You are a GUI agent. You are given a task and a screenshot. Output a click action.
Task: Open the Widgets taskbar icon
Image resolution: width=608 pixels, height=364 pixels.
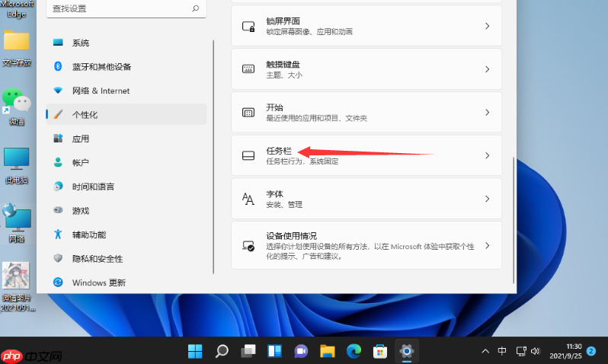(274, 351)
